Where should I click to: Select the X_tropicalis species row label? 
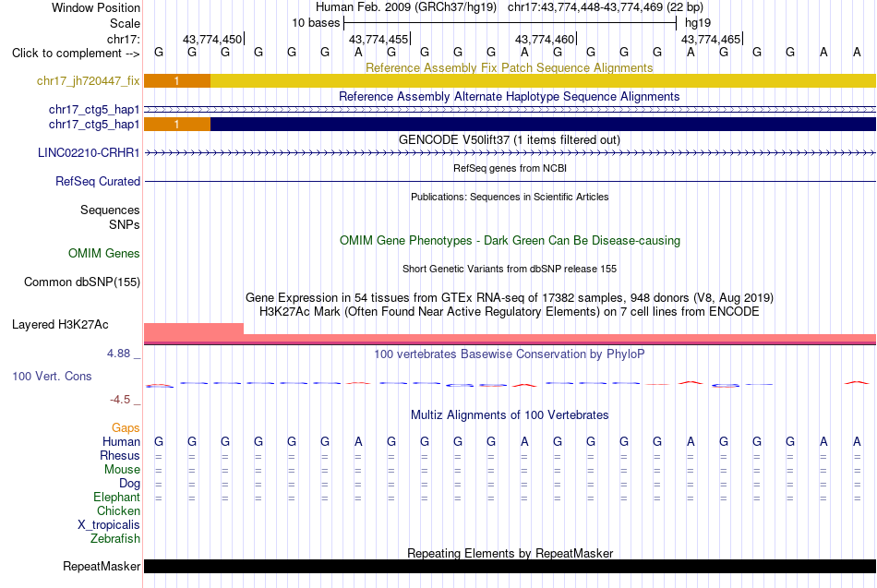click(109, 525)
